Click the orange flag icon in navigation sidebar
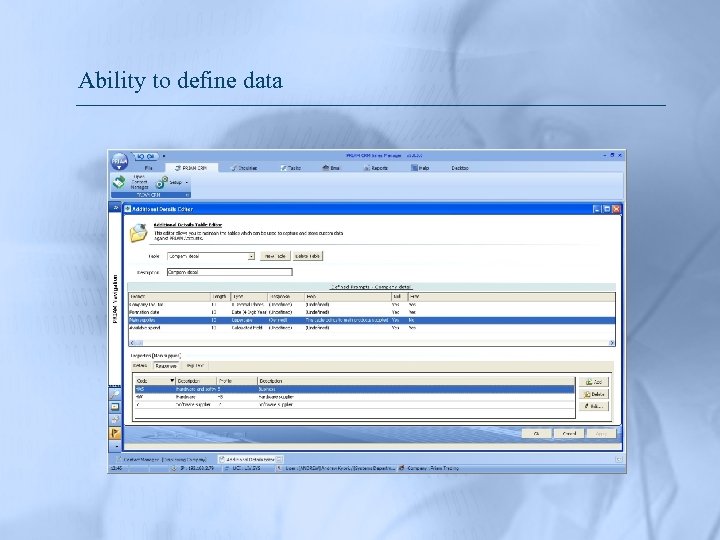The image size is (720, 540). 115,433
